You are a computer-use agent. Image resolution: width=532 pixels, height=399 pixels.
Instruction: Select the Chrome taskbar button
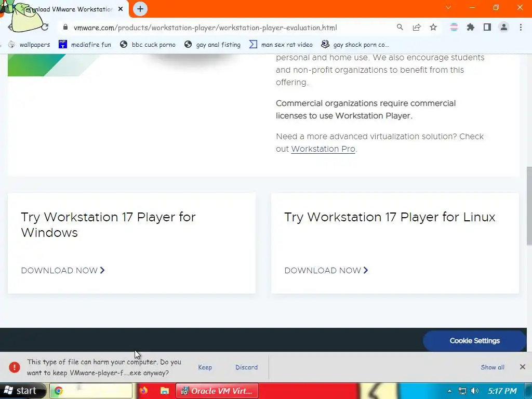click(91, 391)
